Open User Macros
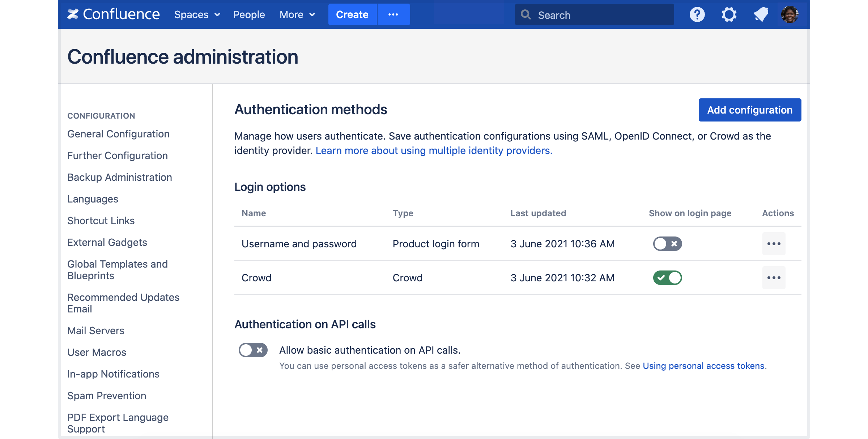 [97, 352]
